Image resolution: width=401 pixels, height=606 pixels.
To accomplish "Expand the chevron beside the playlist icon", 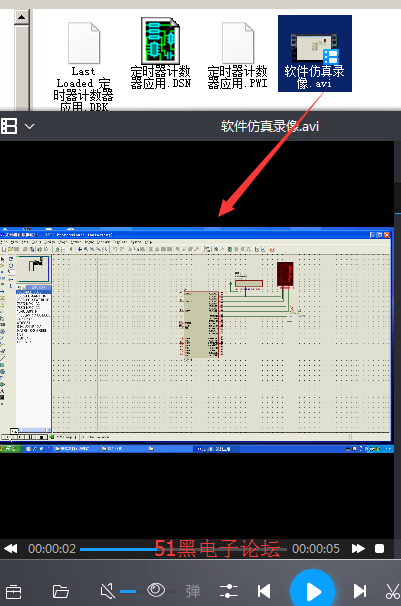I will (29, 126).
